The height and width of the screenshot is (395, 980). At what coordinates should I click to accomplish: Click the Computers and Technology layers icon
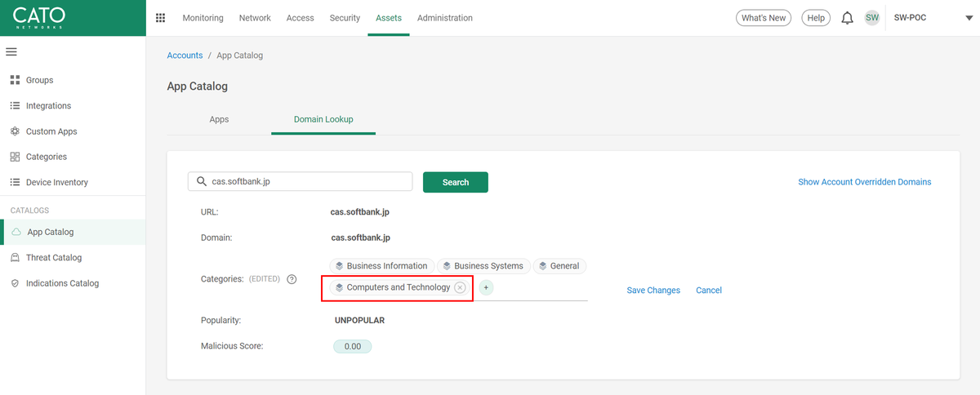tap(339, 287)
